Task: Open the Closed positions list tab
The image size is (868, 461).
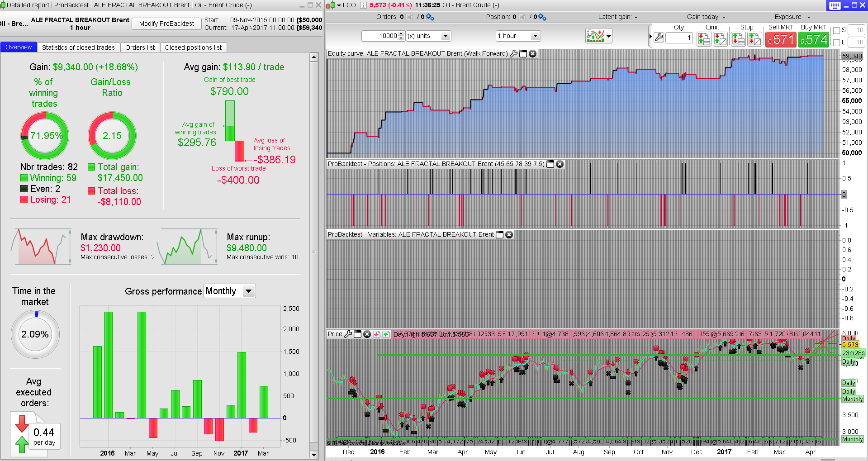Action: click(193, 48)
